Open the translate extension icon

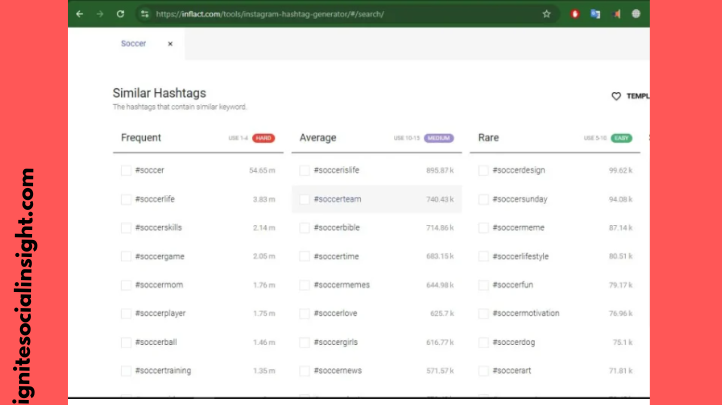click(595, 14)
